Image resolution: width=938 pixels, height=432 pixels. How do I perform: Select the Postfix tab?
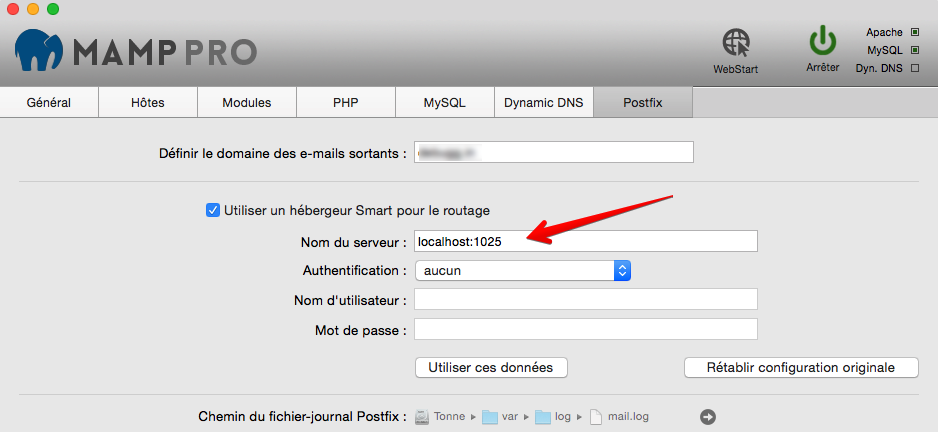click(x=643, y=102)
